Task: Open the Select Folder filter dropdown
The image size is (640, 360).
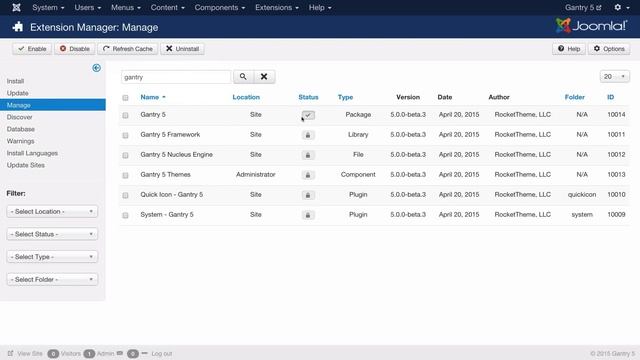Action: click(52, 280)
